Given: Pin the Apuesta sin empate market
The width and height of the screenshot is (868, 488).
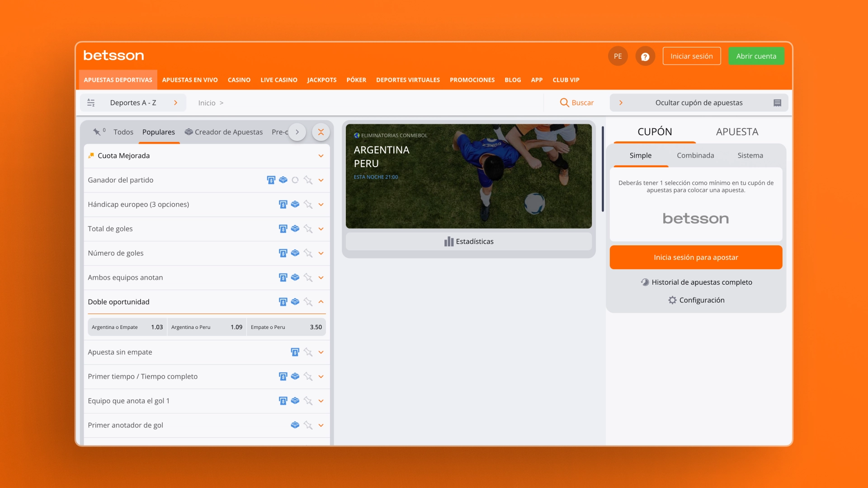Looking at the screenshot, I should 308,352.
